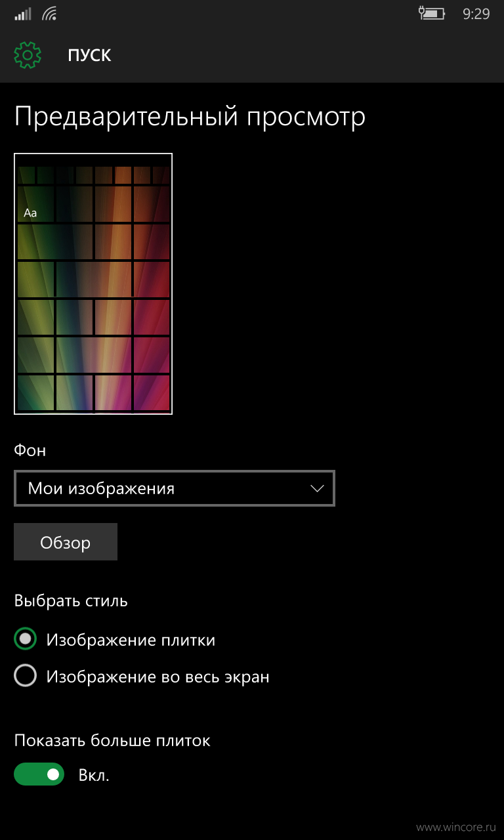Tap the Показать больше плиток label
Image resolution: width=504 pixels, height=840 pixels.
coord(112,741)
